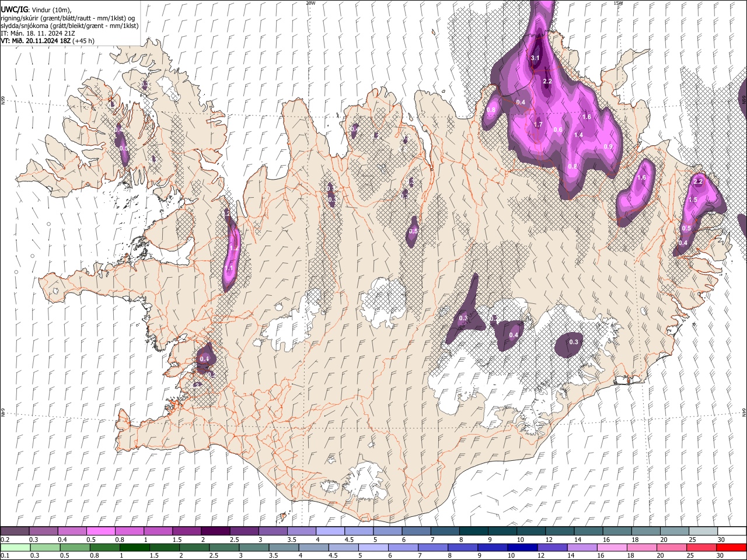The width and height of the screenshot is (747, 560).
Task: Click the '12' label in the lower legend
Action: (x=540, y=555)
